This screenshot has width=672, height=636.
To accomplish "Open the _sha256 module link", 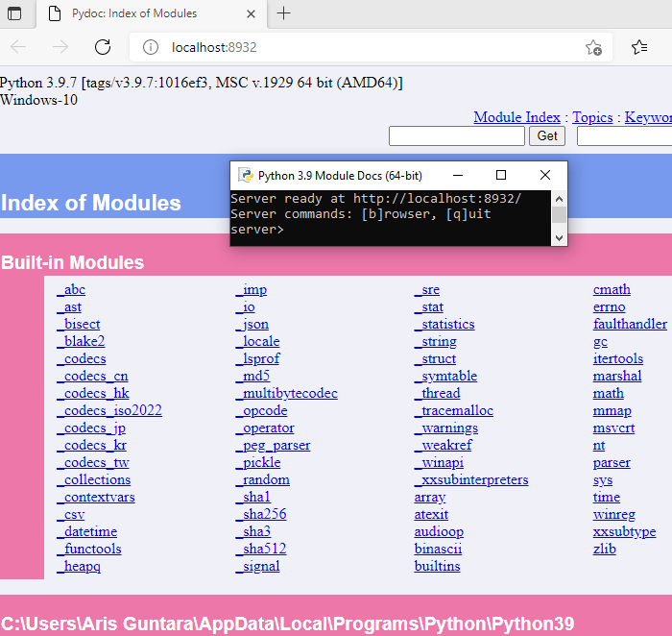I will pos(261,514).
